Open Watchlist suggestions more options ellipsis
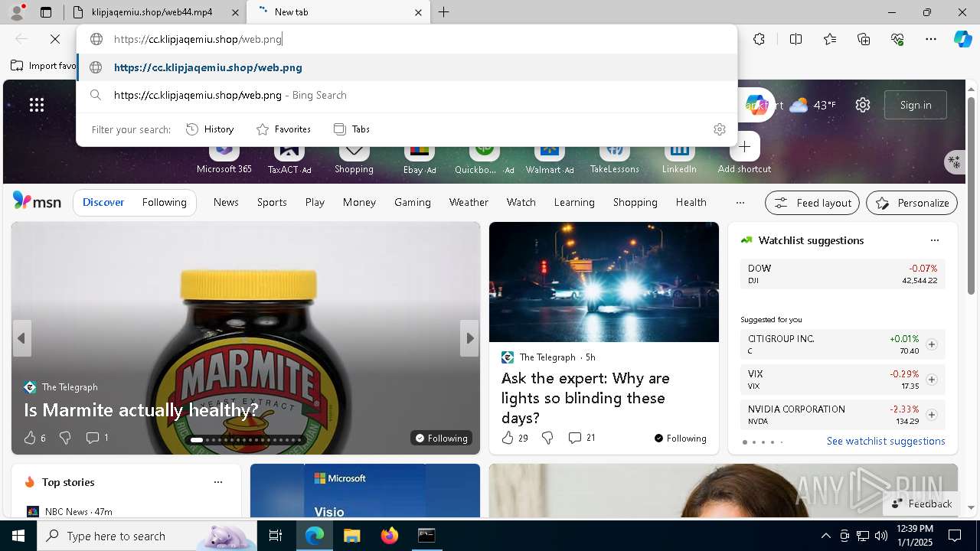 coord(934,240)
